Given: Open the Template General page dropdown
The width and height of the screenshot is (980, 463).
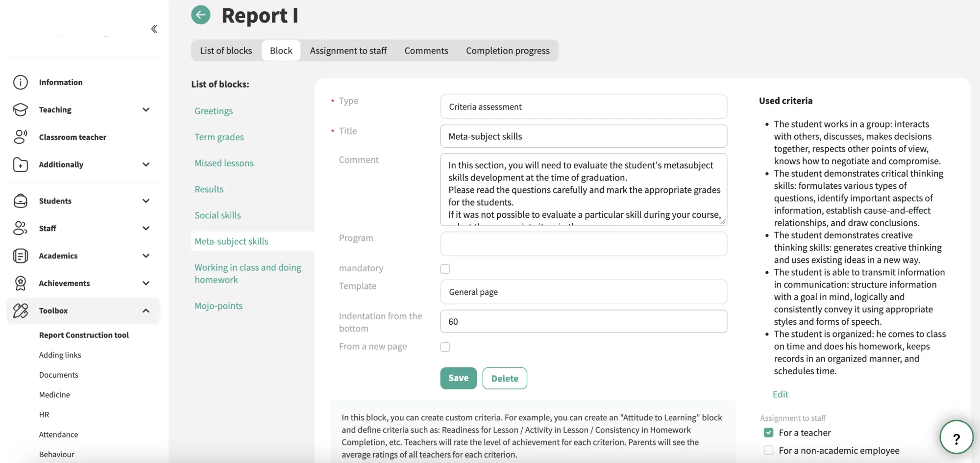Looking at the screenshot, I should pos(584,292).
